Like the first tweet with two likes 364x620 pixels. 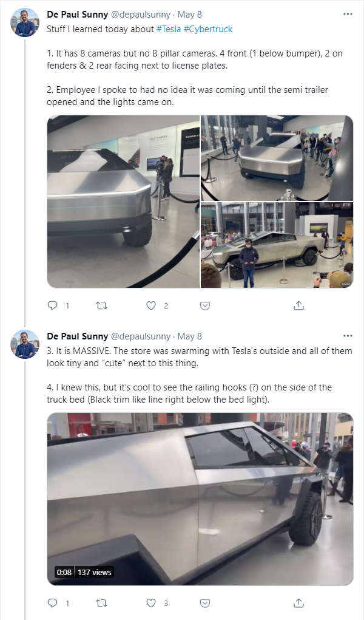pos(151,305)
